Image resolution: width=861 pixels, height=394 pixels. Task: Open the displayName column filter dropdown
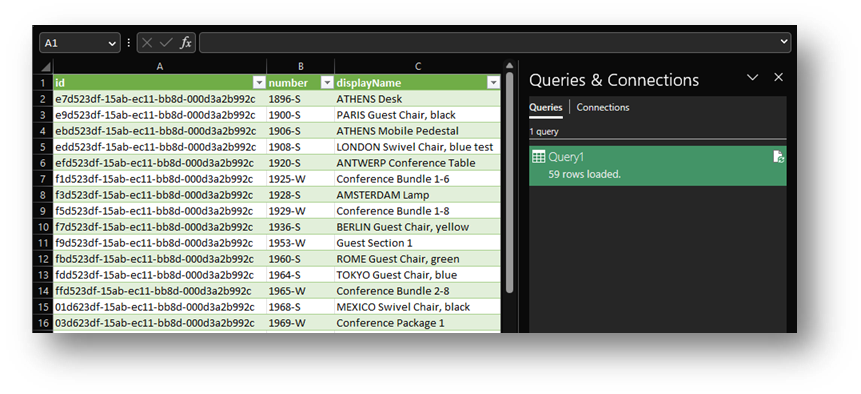click(494, 83)
